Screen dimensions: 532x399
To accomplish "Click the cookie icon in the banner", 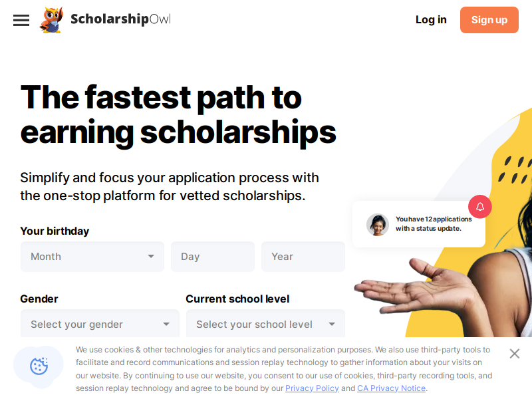I will click(39, 366).
